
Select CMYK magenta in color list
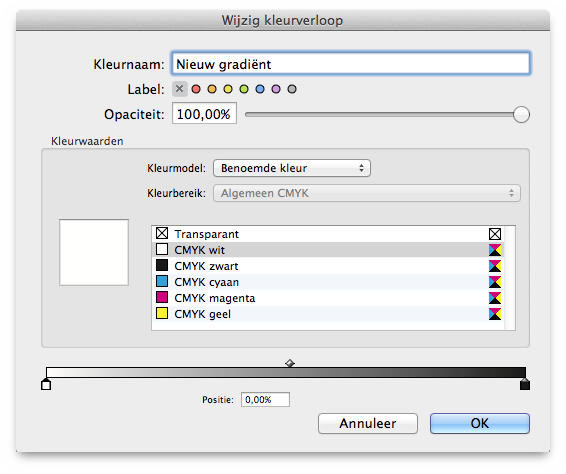(328, 298)
